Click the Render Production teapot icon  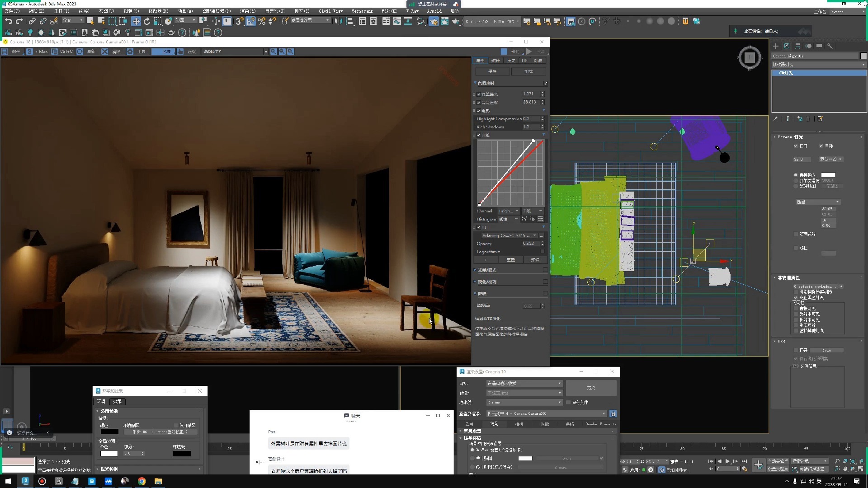(456, 21)
